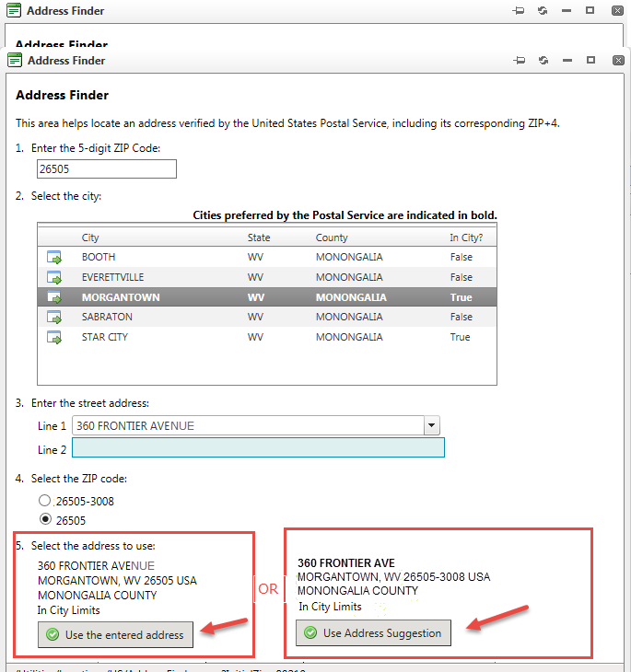Screen dimensions: 631x672
Task: Click the row icon next to MORGANTOWN
Action: click(x=54, y=298)
